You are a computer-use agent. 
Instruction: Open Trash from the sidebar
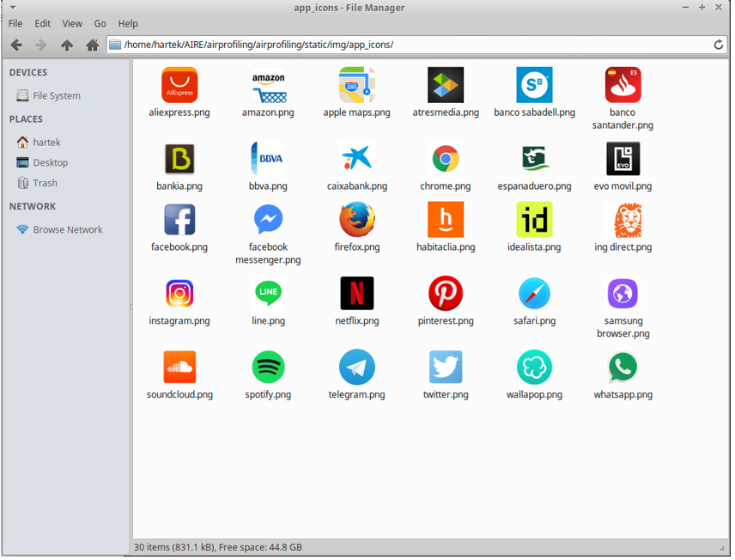point(45,183)
